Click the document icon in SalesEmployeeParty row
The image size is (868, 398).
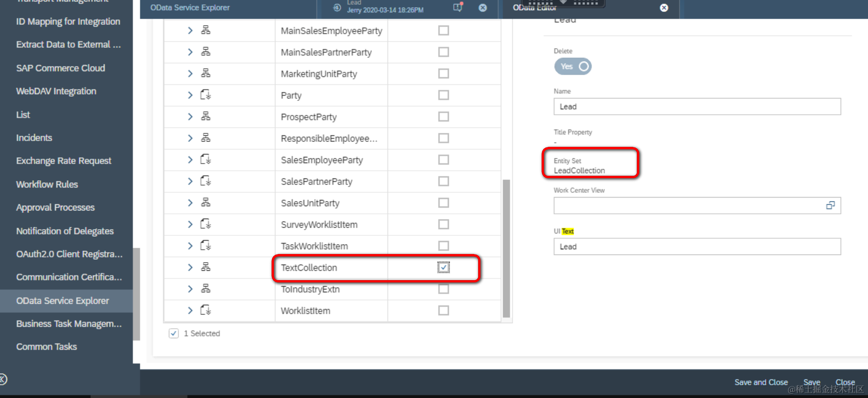click(x=206, y=159)
